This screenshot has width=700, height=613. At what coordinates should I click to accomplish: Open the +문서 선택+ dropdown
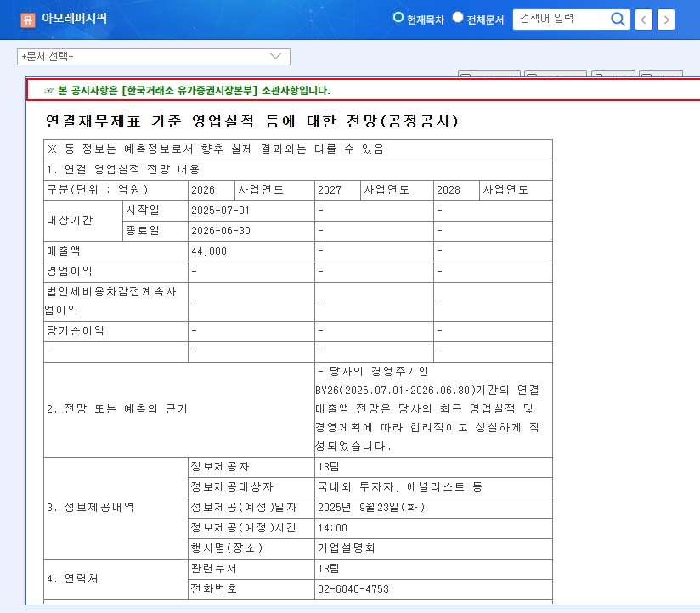(154, 57)
